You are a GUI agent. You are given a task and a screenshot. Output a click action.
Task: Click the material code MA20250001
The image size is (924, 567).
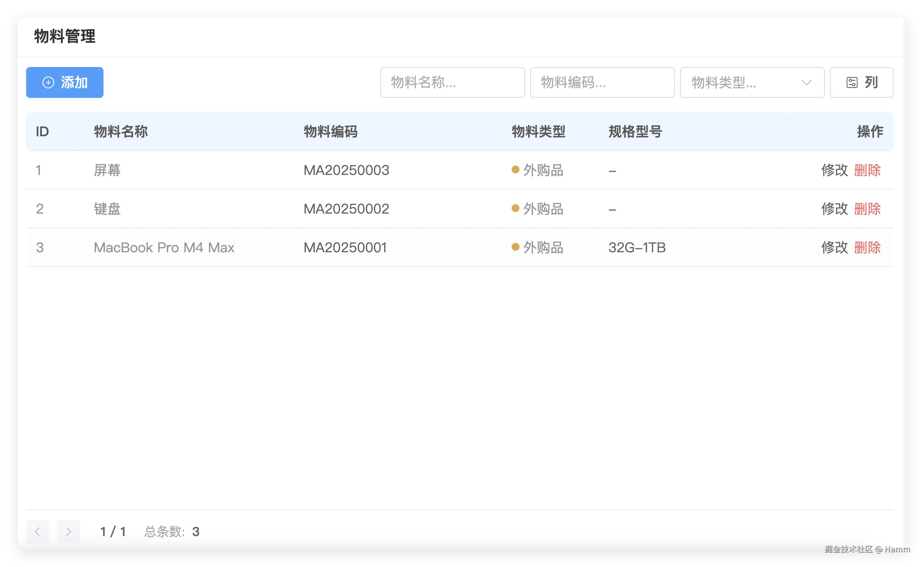pos(345,247)
